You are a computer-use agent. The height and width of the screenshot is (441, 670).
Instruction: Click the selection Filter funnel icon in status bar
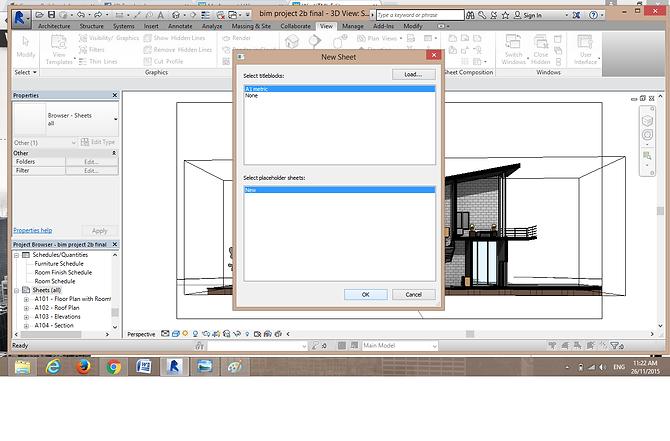(x=614, y=346)
